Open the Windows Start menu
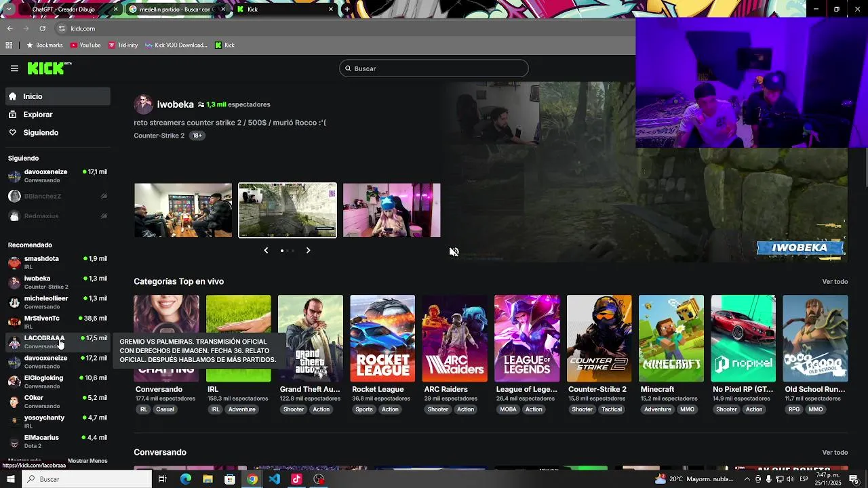This screenshot has width=868, height=488. pyautogui.click(x=10, y=479)
